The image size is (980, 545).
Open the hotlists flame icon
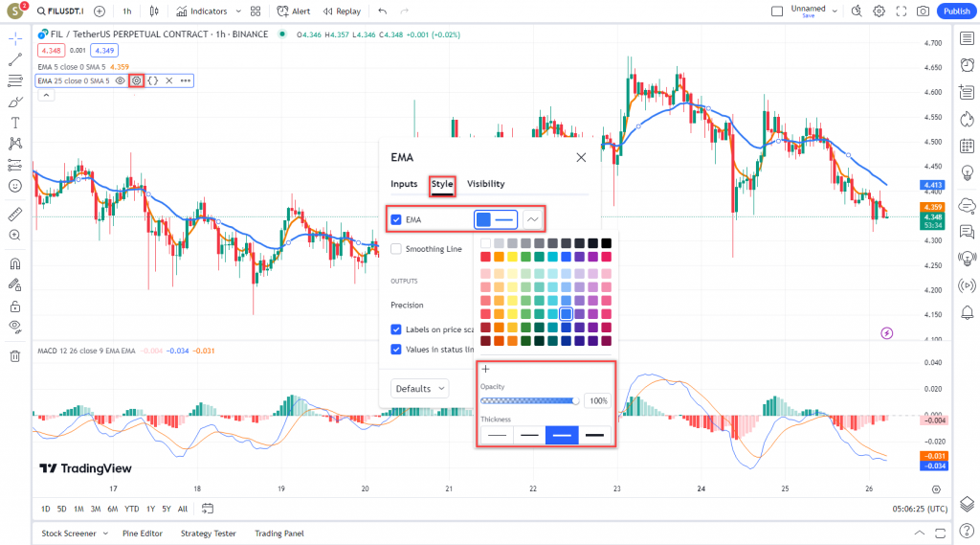[967, 119]
